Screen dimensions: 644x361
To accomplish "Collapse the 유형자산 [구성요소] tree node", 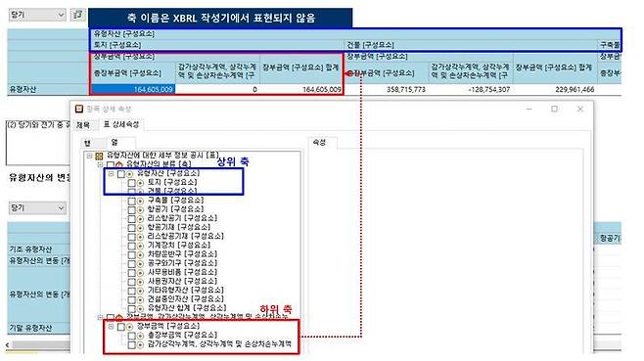I will click(x=111, y=174).
